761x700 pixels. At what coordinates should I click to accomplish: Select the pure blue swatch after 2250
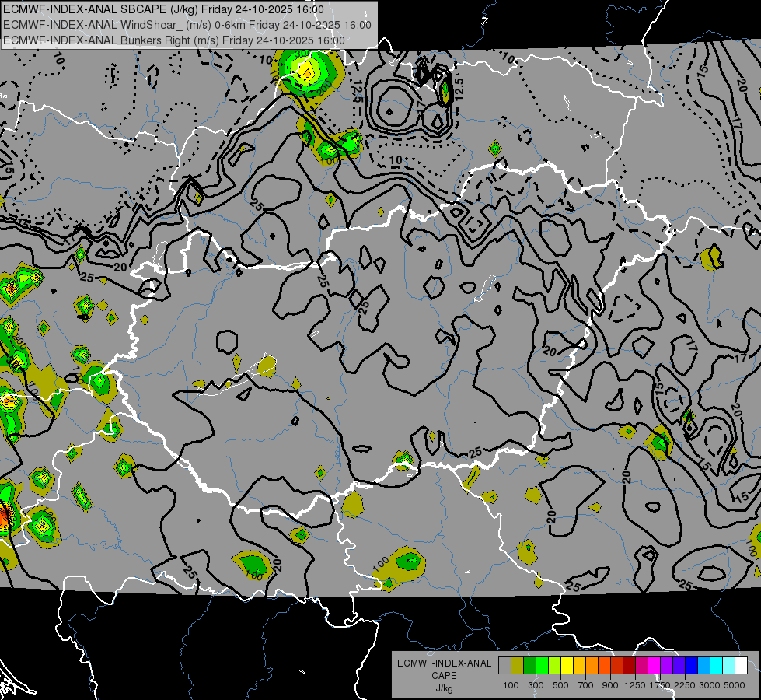pos(692,666)
